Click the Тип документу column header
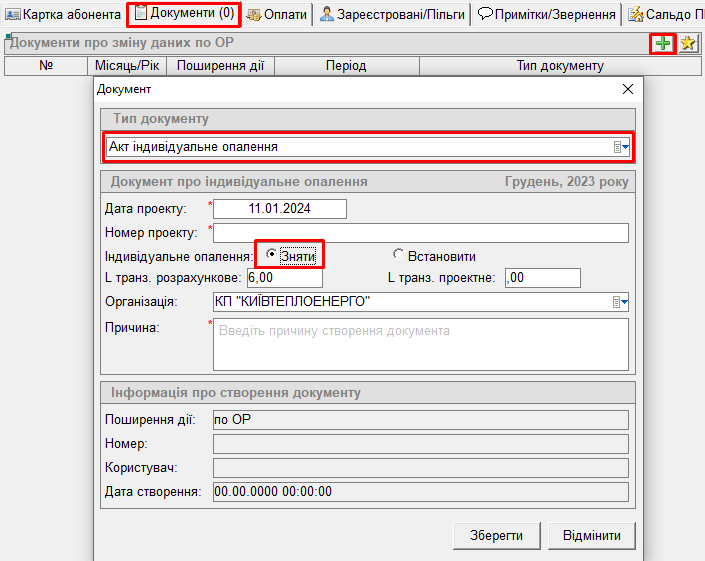The width and height of the screenshot is (705, 561). (560, 66)
